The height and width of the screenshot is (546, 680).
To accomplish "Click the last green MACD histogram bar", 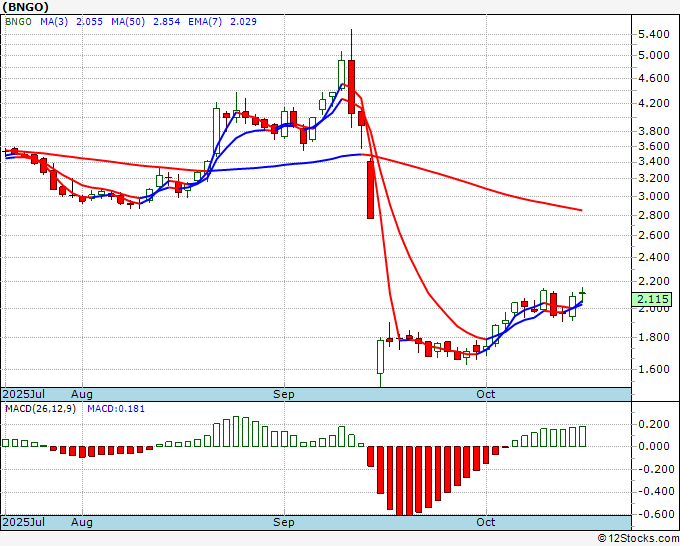I will pyautogui.click(x=582, y=436).
